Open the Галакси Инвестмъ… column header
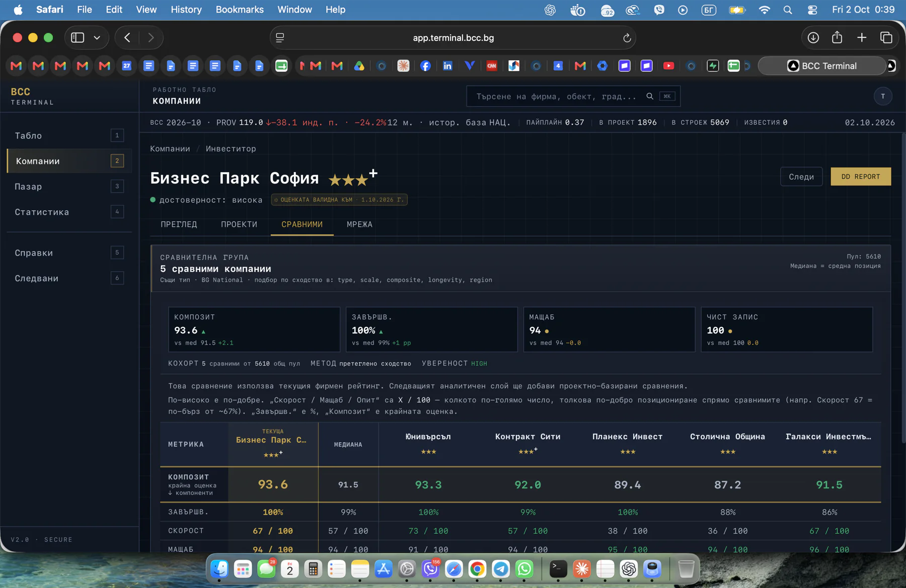The height and width of the screenshot is (588, 906). 828,444
